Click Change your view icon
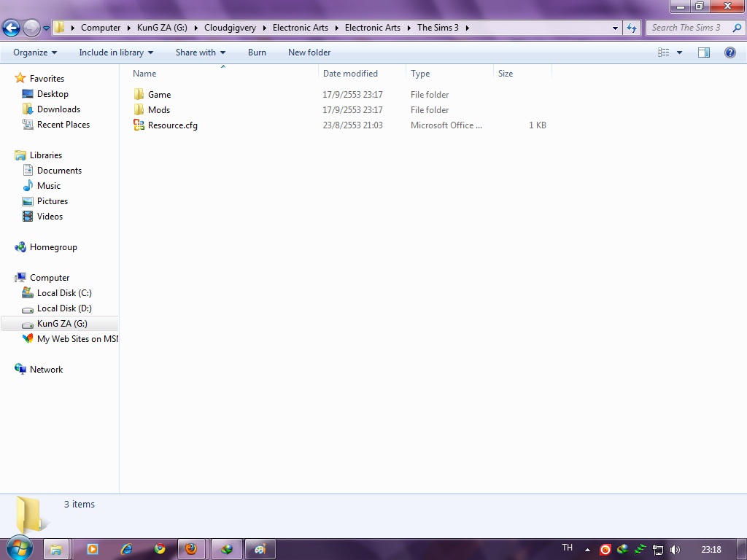 pos(664,52)
